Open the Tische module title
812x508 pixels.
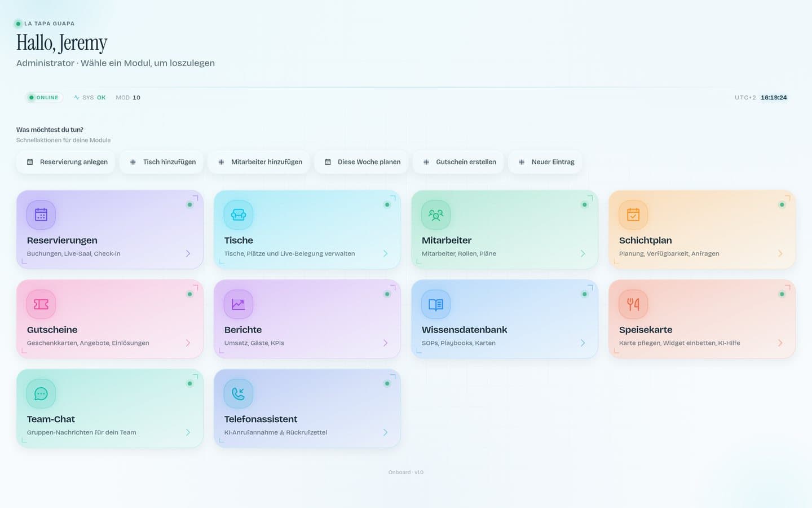click(239, 240)
